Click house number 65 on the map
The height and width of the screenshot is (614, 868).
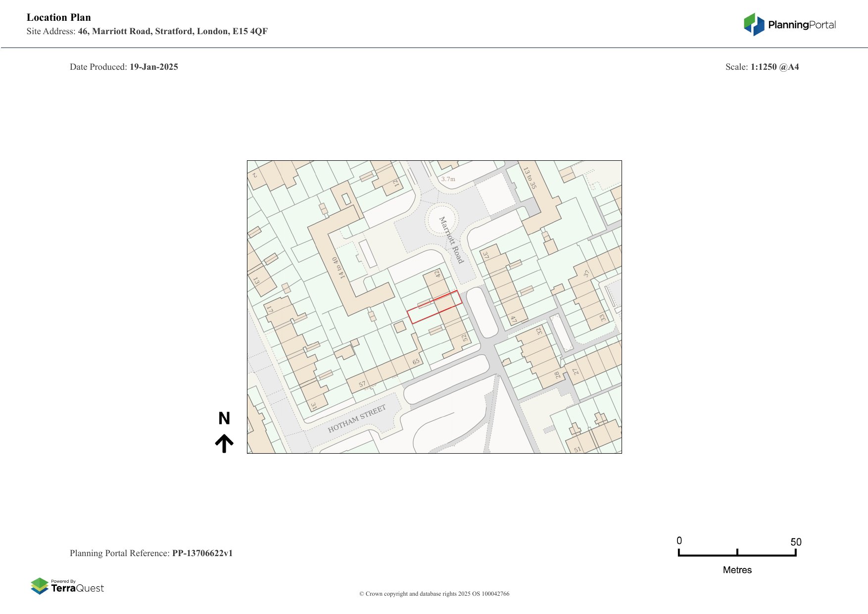pyautogui.click(x=416, y=362)
